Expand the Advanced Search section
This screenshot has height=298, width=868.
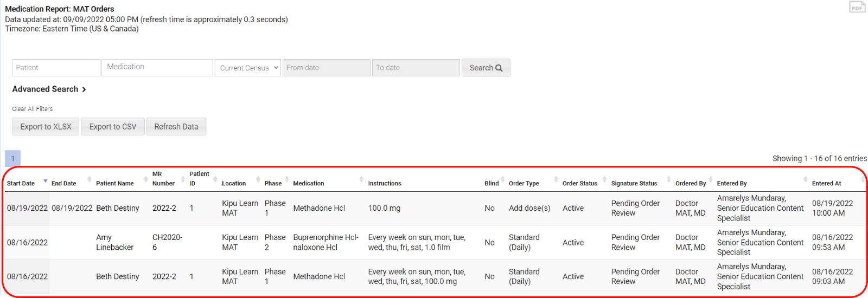pyautogui.click(x=49, y=89)
